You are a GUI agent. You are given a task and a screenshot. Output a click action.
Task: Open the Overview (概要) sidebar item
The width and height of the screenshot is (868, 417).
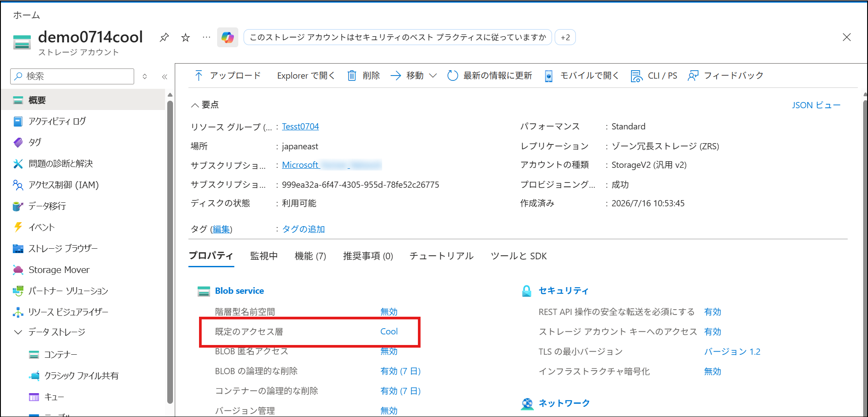(x=83, y=100)
